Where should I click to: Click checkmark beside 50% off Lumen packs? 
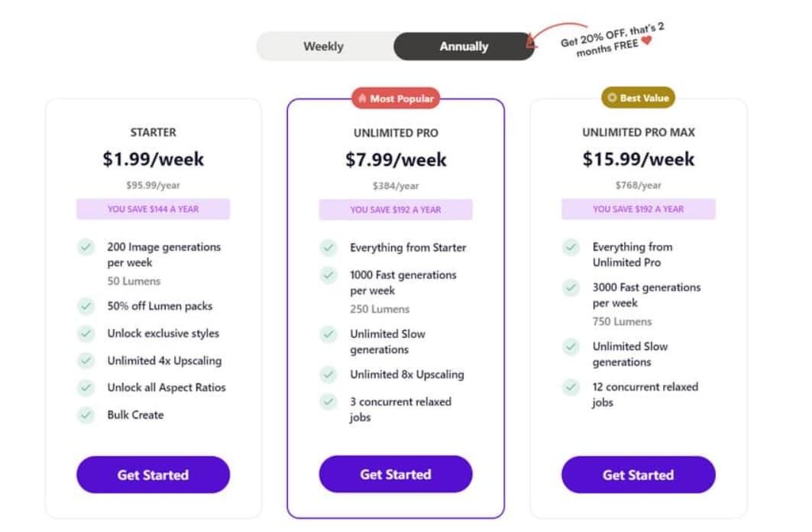pos(86,307)
